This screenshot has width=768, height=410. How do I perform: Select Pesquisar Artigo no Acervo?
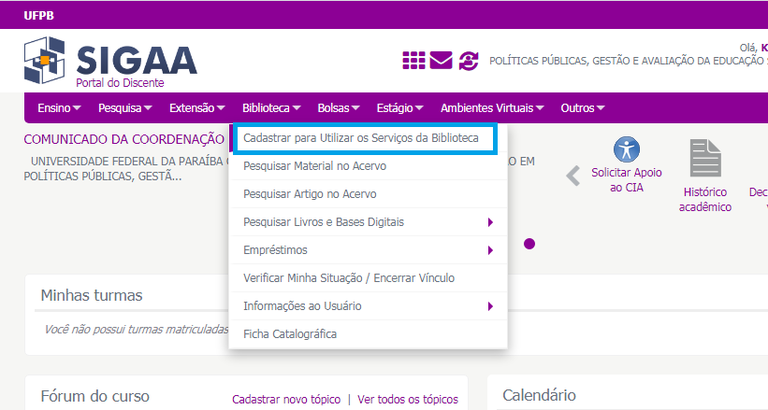pyautogui.click(x=368, y=194)
